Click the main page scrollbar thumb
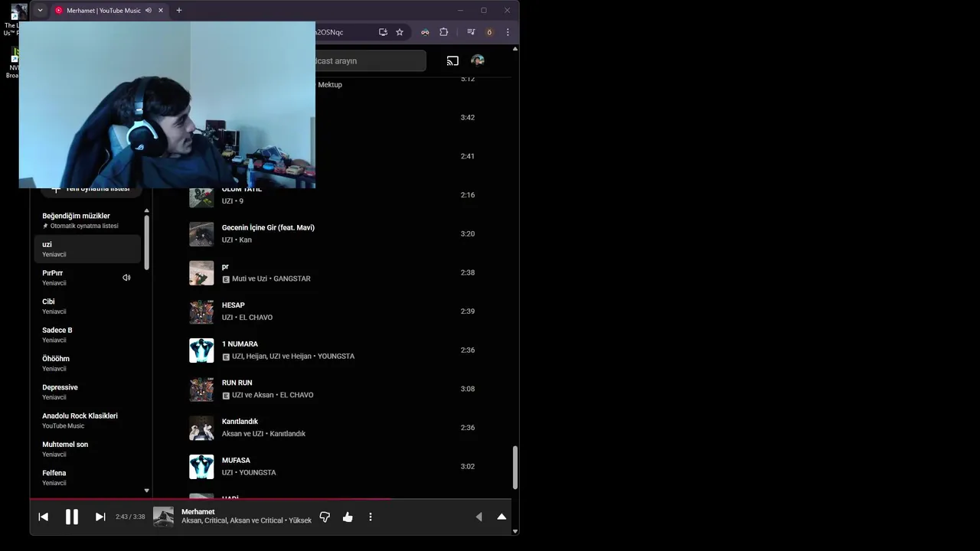 (514, 468)
